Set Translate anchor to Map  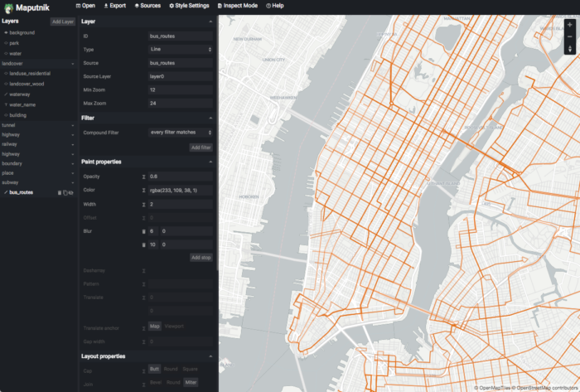point(155,327)
